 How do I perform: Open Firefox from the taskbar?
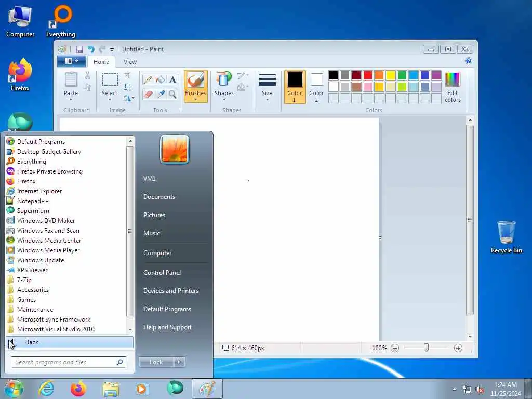[x=78, y=389]
